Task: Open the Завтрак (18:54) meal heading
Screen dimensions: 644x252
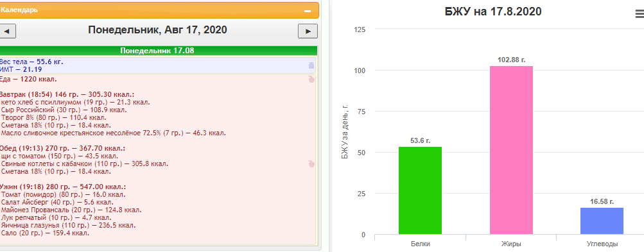Action: [67, 94]
